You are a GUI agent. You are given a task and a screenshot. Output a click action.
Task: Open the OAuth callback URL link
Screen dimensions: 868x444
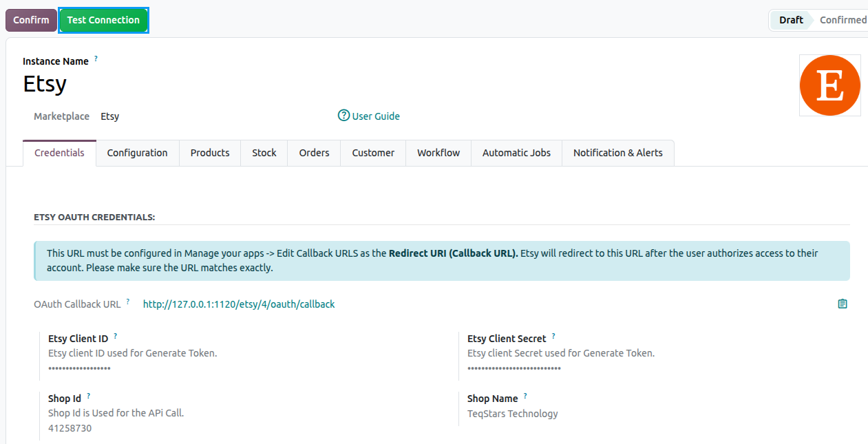tap(239, 304)
